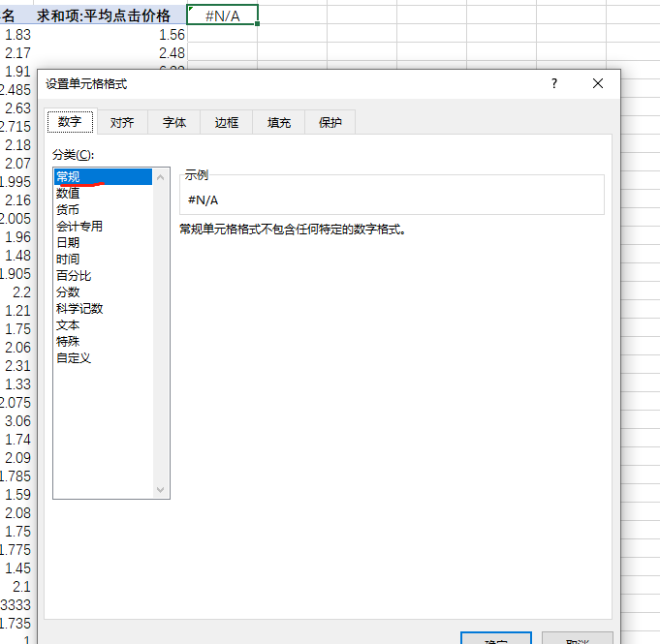
Task: Choose 百分比 in the category list
Action: 74,275
